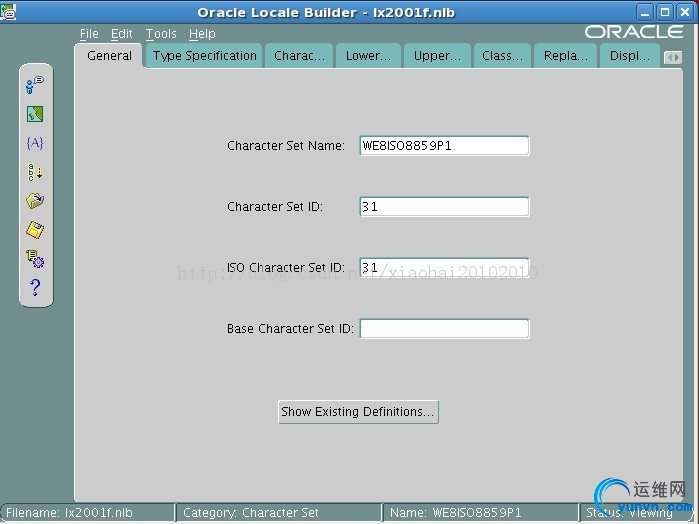Click the 'ISO Character Set ID:' label
The width and height of the screenshot is (699, 524).
point(286,268)
